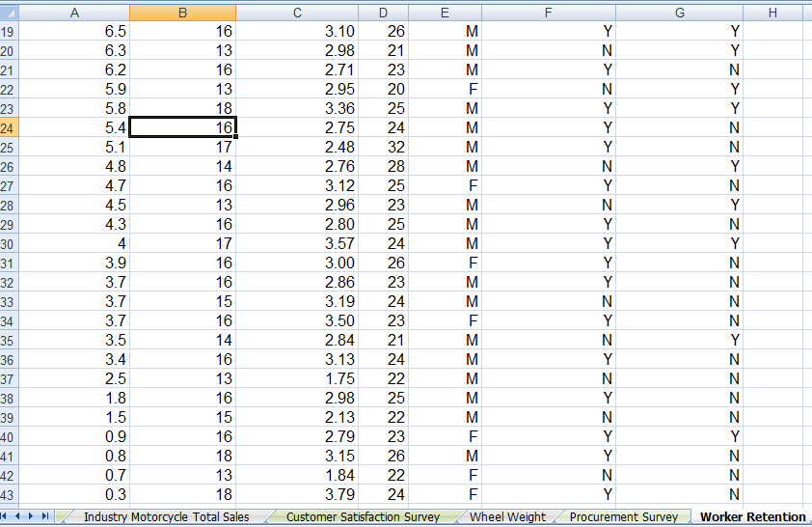Screen dimensions: 812x527
Task: Go to previous sheet tab navigation arrow
Action: tap(17, 516)
